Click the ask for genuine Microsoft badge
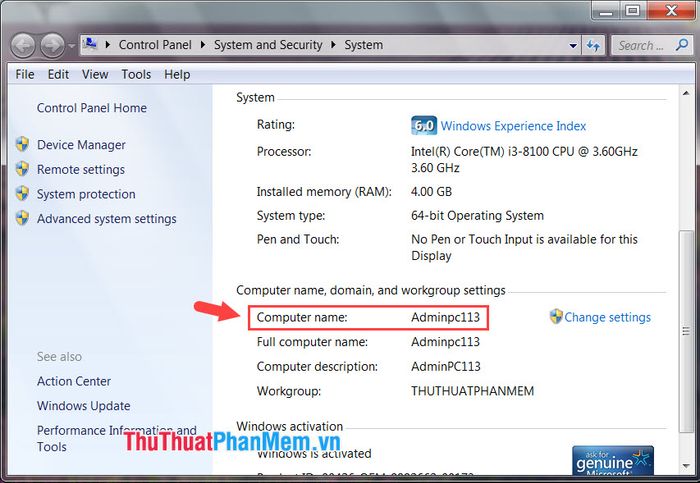This screenshot has width=700, height=483. [612, 460]
